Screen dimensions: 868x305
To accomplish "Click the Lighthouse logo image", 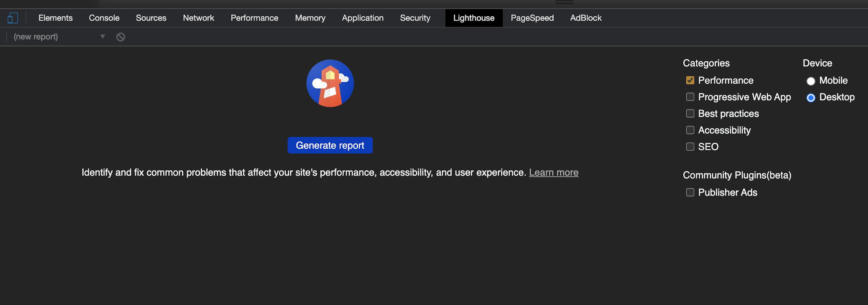I will point(330,83).
